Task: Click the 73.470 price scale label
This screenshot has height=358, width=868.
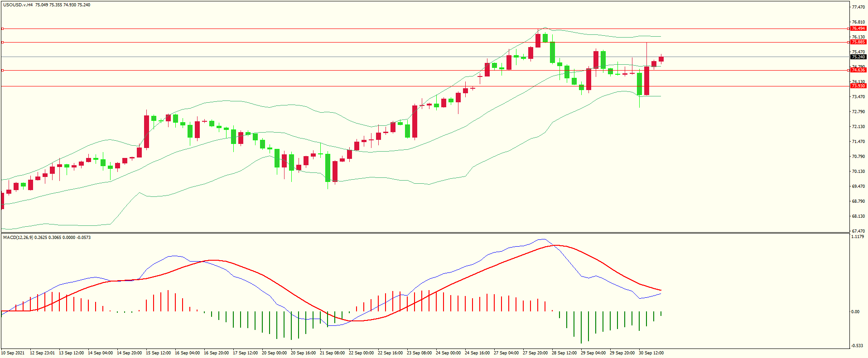Action: [858, 97]
